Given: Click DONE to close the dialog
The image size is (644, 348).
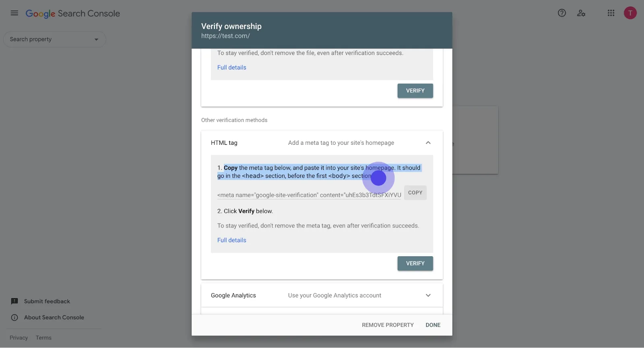Looking at the screenshot, I should (433, 325).
